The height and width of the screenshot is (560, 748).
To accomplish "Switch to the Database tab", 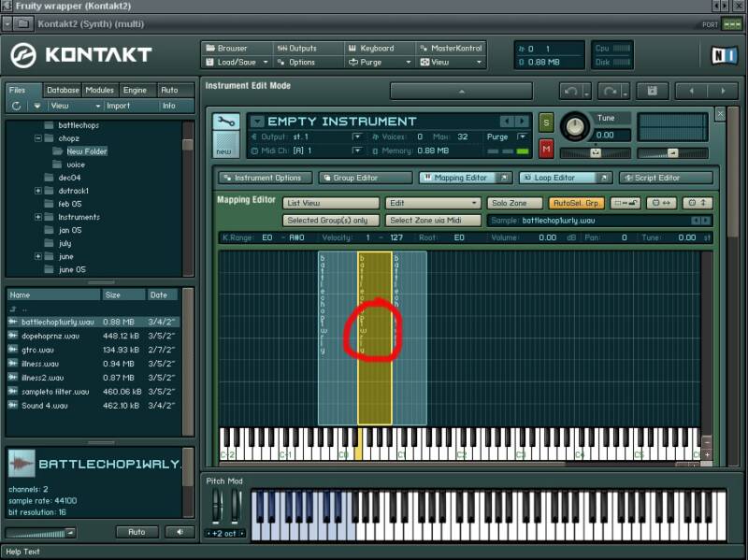I will pos(63,90).
